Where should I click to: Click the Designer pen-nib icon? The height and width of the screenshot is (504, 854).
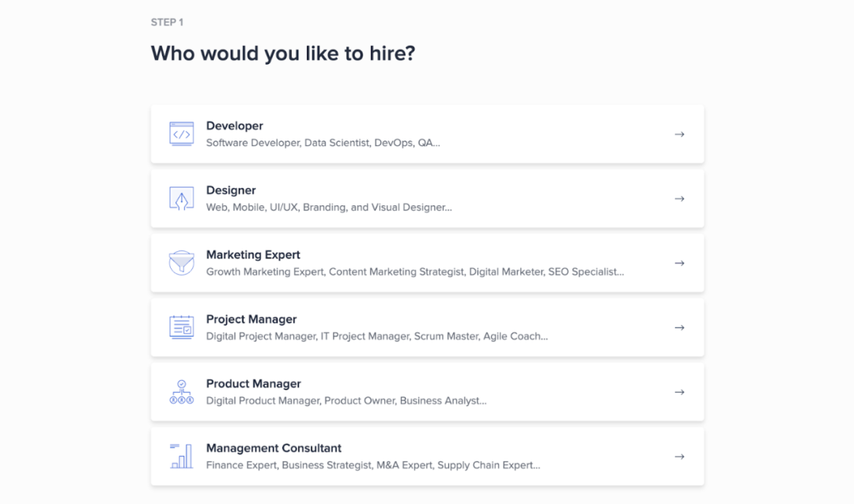click(x=181, y=198)
